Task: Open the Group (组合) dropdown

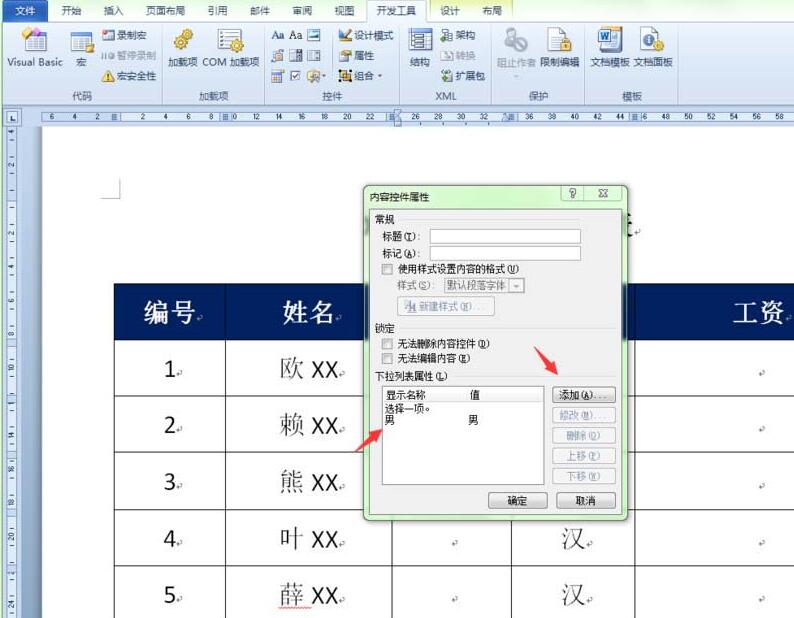Action: pyautogui.click(x=360, y=76)
